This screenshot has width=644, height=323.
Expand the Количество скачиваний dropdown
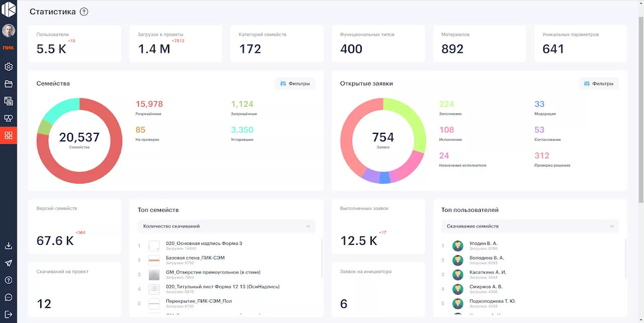tap(226, 226)
